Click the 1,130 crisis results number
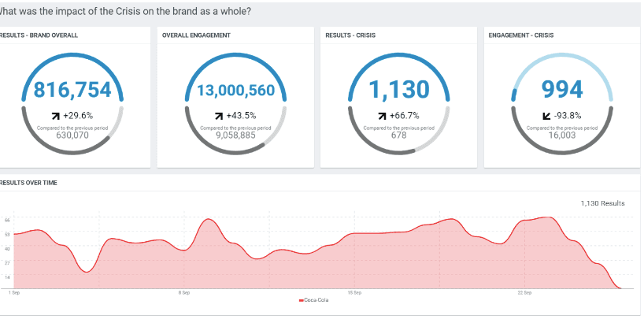This screenshot has width=644, height=323. 399,90
